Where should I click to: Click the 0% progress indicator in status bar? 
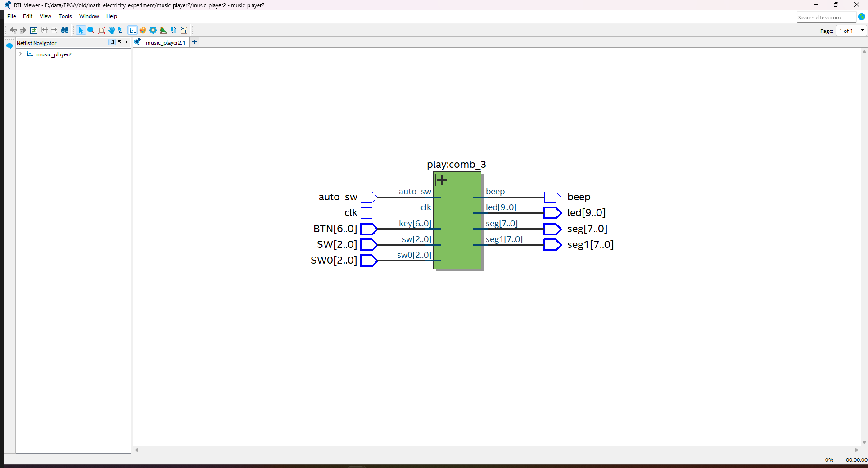pyautogui.click(x=829, y=460)
